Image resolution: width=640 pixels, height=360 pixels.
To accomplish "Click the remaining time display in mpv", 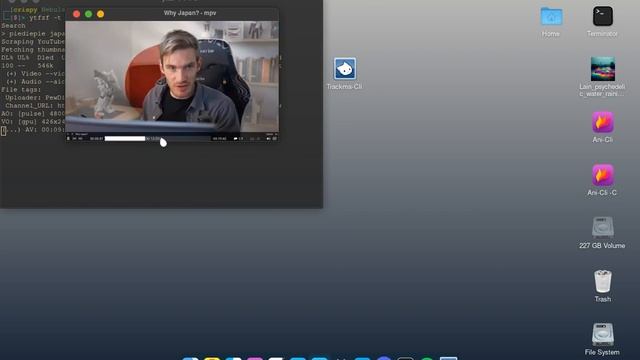I will 220,139.
